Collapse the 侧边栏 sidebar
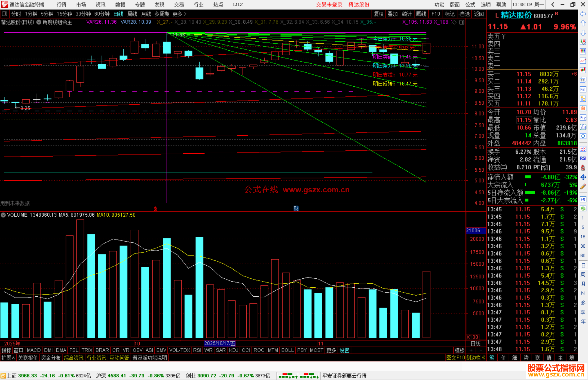Viewport: 588px width, 380px height. pos(475,358)
